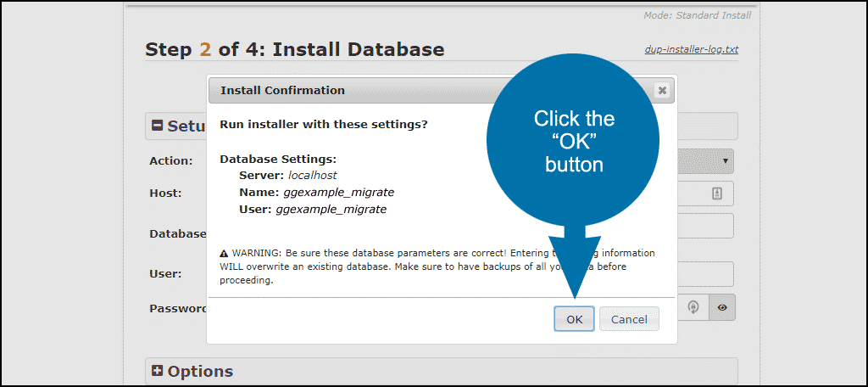Confirm the install with the OK button
The height and width of the screenshot is (387, 868).
[x=574, y=319]
